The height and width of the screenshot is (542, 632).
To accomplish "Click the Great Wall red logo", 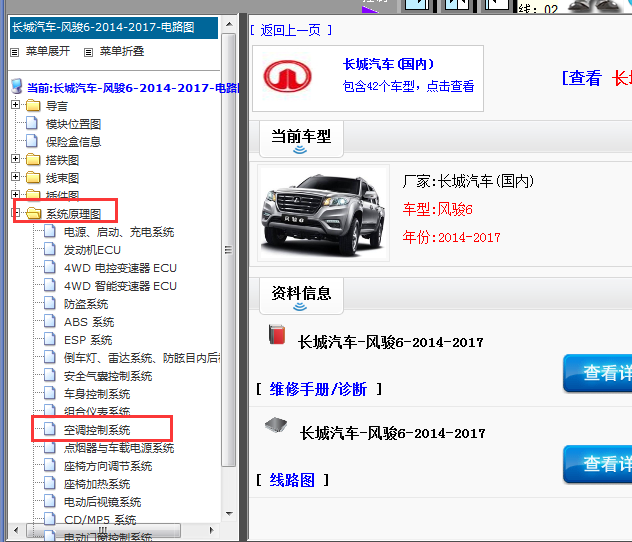I will [287, 76].
